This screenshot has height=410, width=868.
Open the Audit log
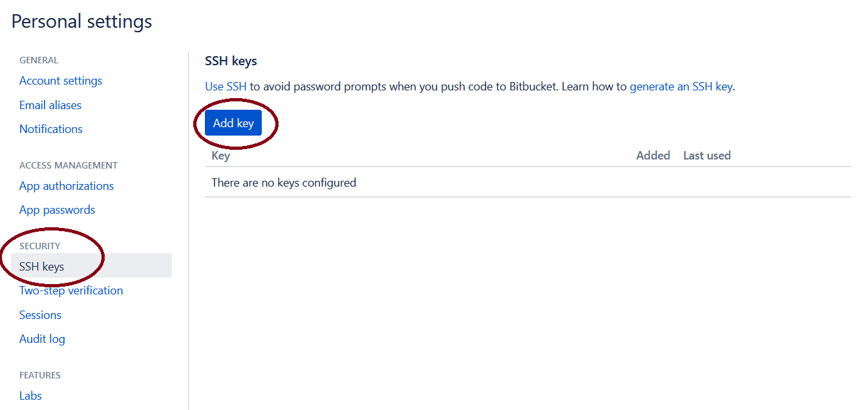pos(42,338)
